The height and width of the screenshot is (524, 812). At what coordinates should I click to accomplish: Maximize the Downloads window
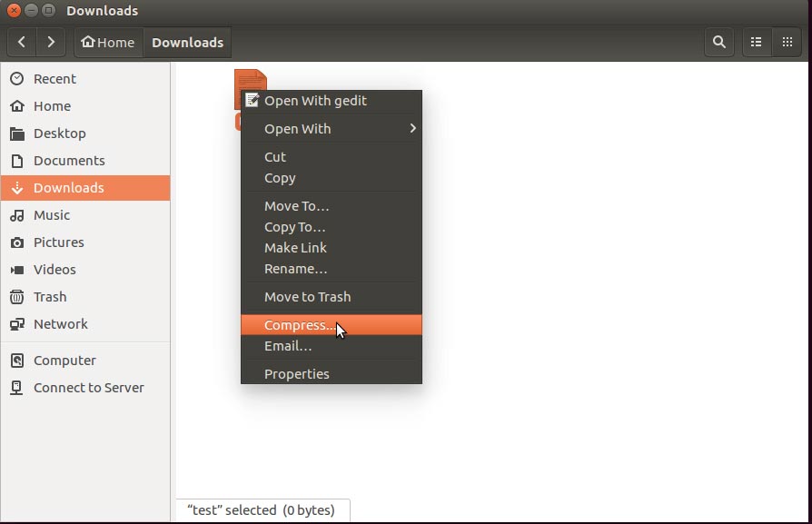(48, 10)
